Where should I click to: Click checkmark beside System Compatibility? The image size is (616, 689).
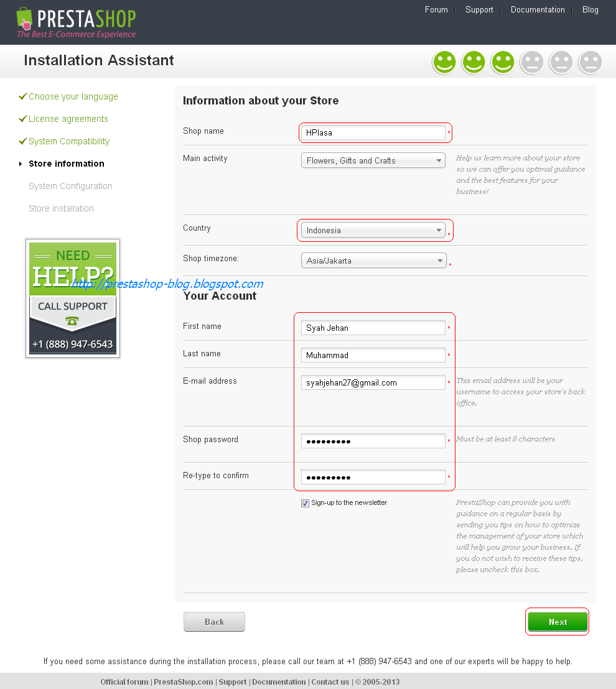(x=23, y=141)
